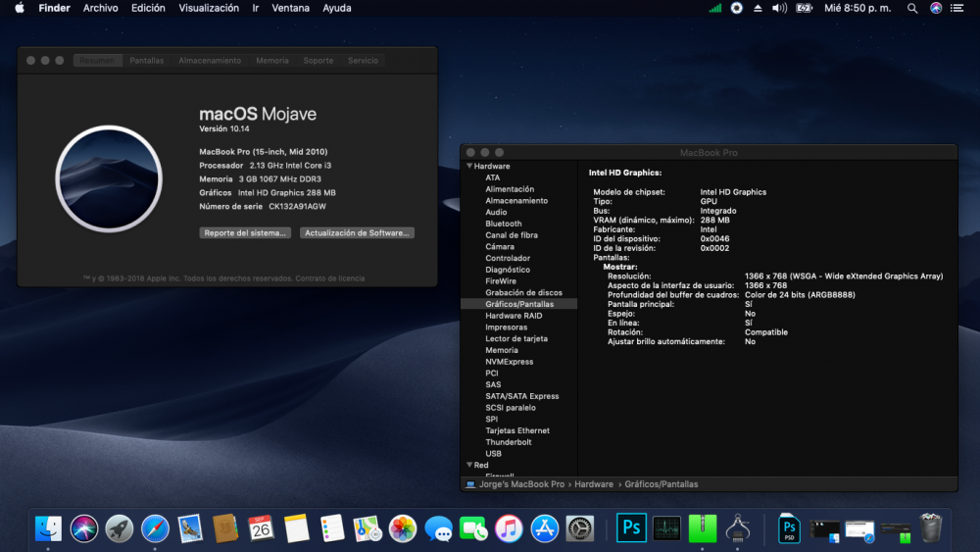
Task: Click Reporte del sistema button
Action: coord(245,232)
